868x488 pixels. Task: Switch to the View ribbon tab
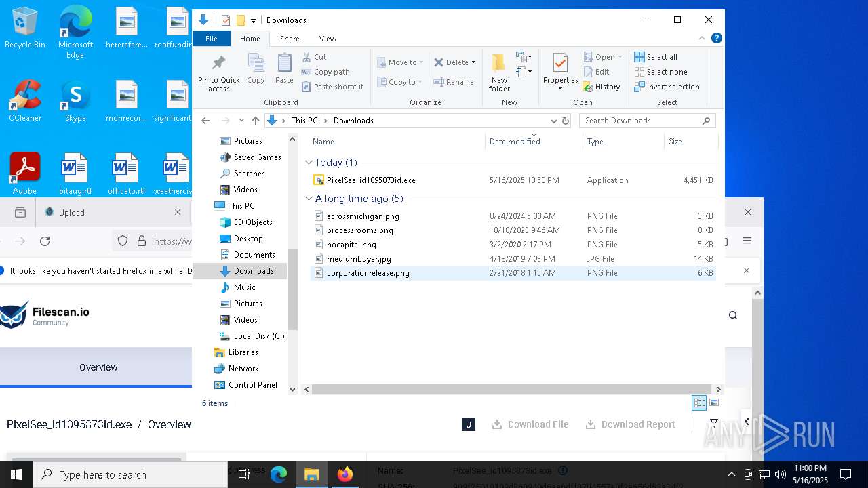tap(328, 39)
